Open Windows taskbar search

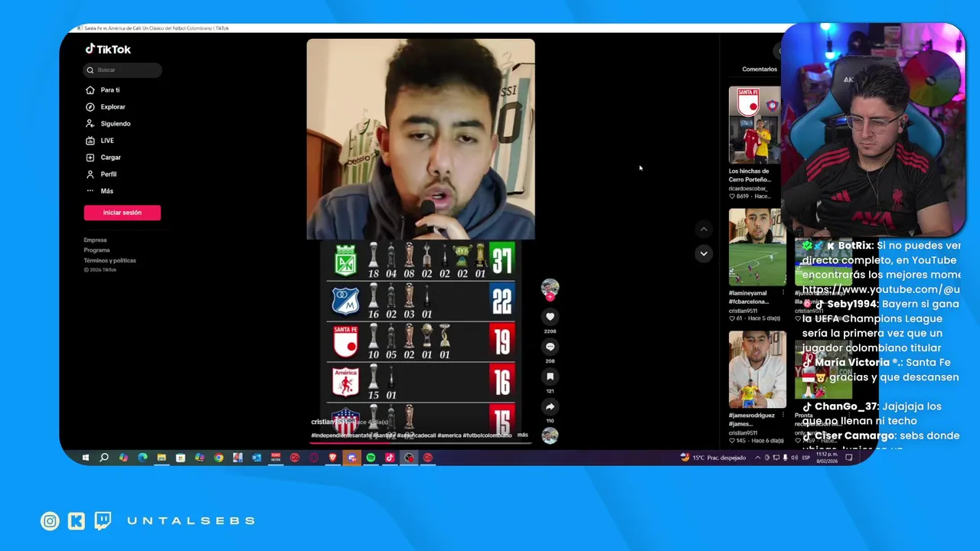pyautogui.click(x=104, y=458)
